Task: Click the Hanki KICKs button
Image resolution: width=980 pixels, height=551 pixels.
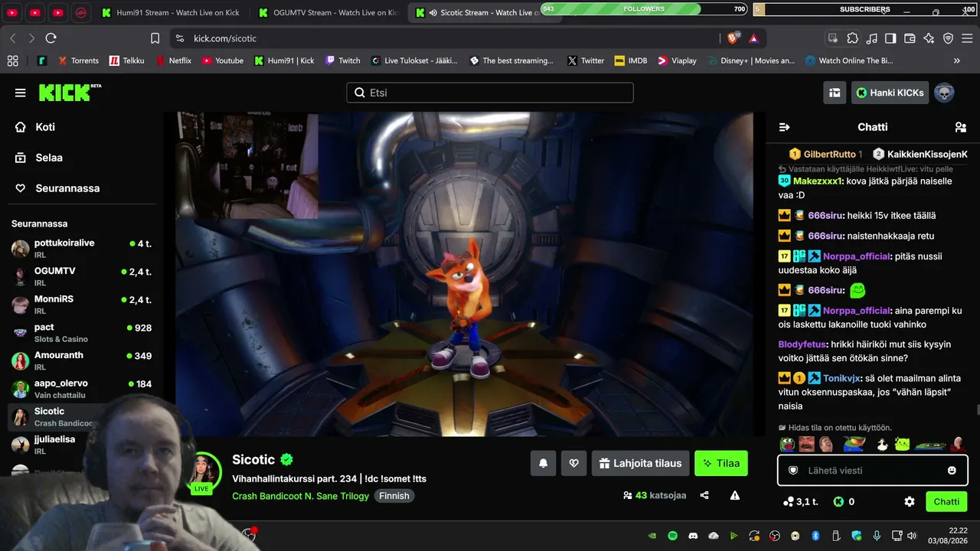Action: click(890, 93)
